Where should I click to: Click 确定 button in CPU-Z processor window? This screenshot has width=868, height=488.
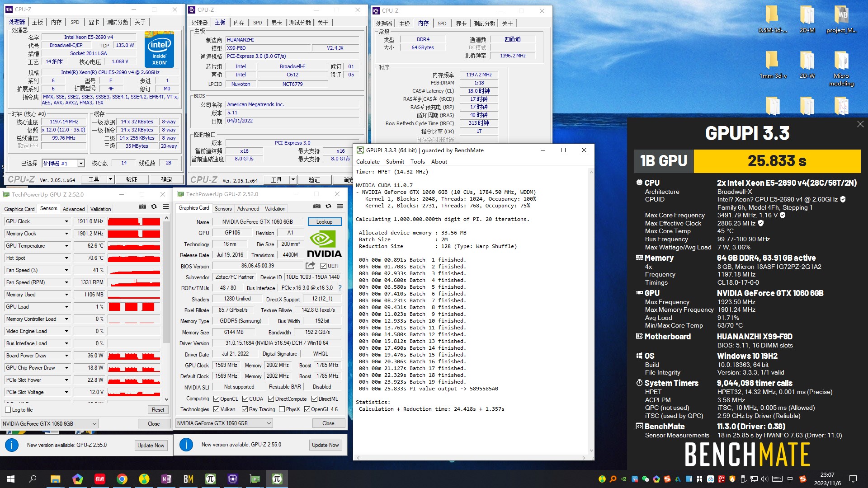pyautogui.click(x=166, y=179)
